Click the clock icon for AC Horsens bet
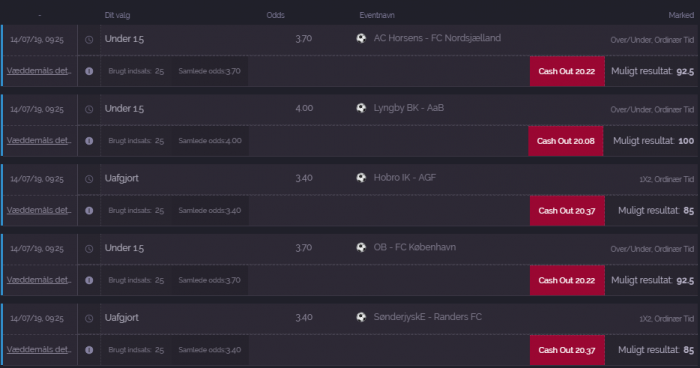 click(89, 39)
